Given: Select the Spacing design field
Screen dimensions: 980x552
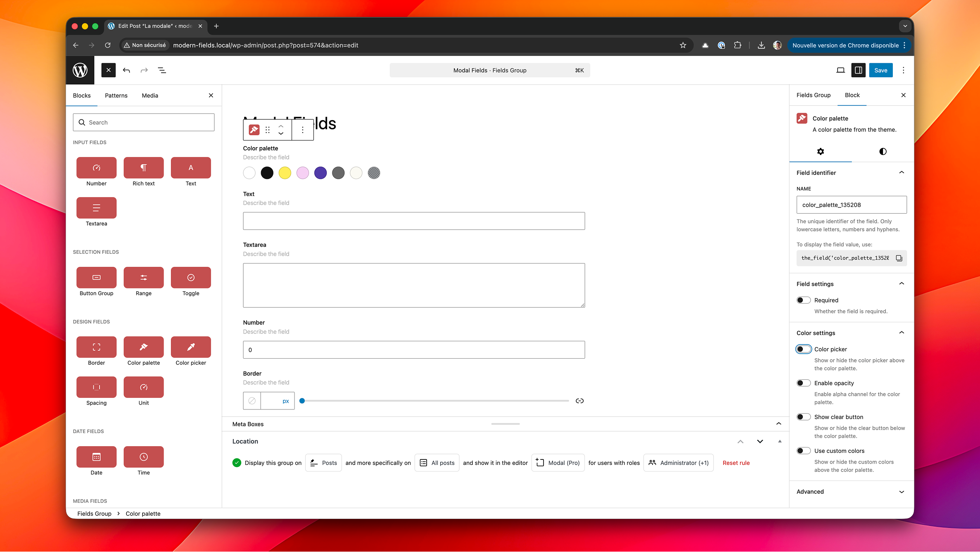Looking at the screenshot, I should 96,388.
